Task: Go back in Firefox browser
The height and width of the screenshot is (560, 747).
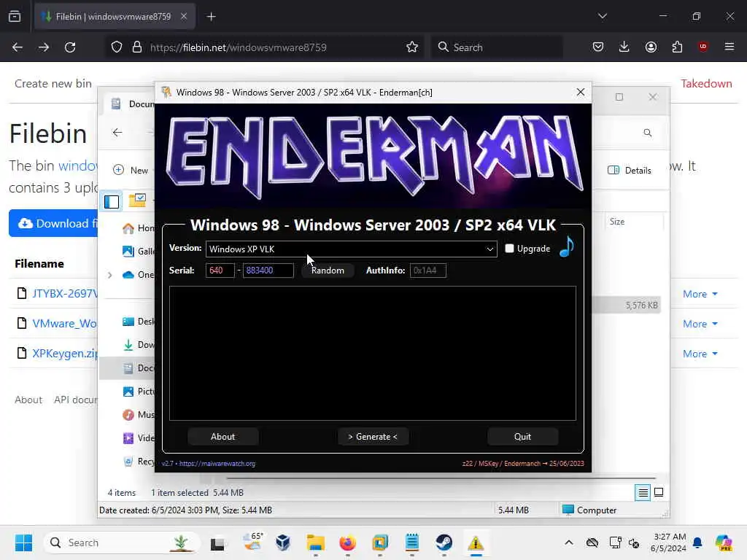Action: pos(18,47)
